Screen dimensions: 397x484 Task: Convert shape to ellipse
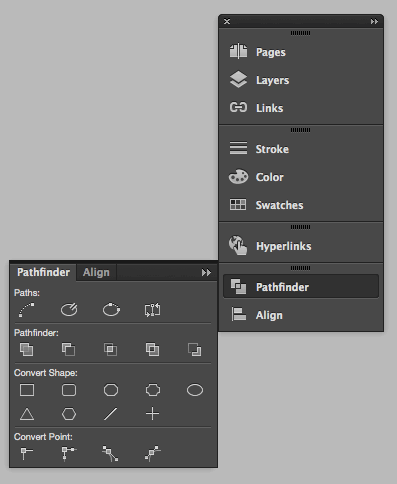pyautogui.click(x=195, y=390)
